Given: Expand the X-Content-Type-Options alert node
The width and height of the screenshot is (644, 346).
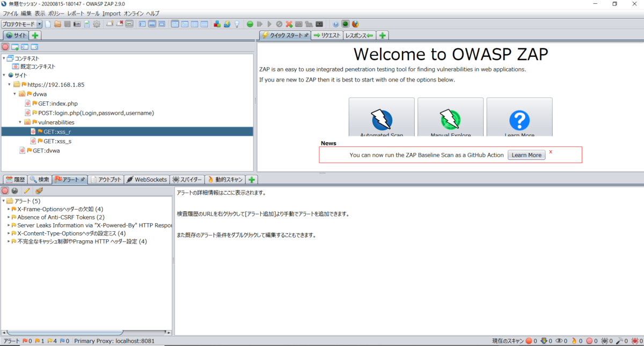Looking at the screenshot, I should click(9, 233).
